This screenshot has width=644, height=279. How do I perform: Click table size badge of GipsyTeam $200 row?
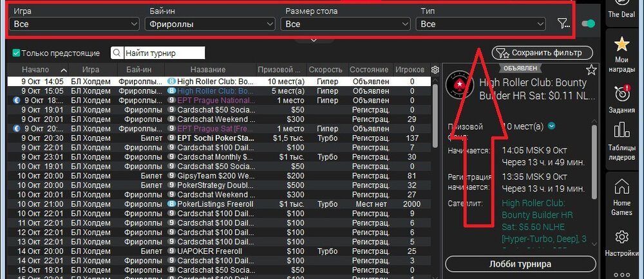click(172, 175)
